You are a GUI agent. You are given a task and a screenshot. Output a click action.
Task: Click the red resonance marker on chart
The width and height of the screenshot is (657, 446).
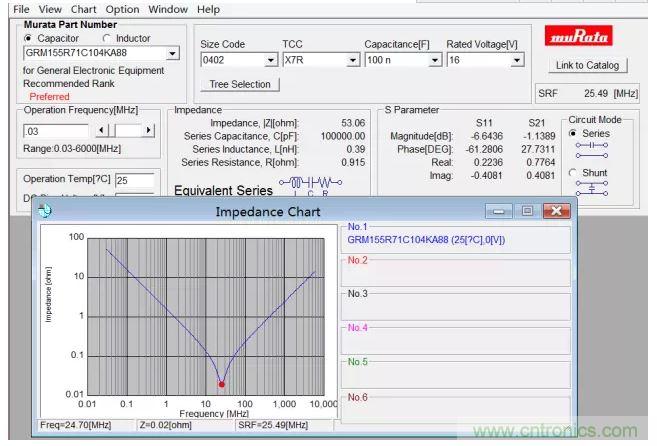point(222,383)
